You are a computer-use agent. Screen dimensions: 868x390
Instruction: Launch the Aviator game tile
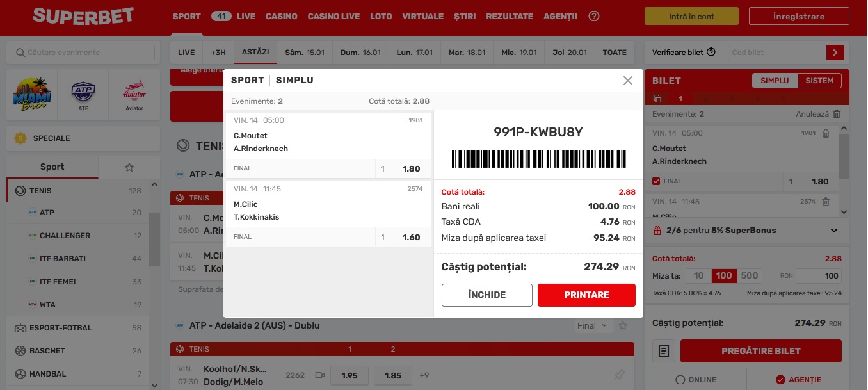point(134,95)
